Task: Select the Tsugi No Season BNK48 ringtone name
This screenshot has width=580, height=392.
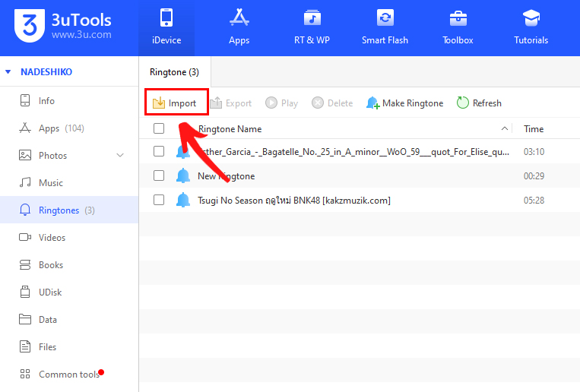Action: click(294, 201)
